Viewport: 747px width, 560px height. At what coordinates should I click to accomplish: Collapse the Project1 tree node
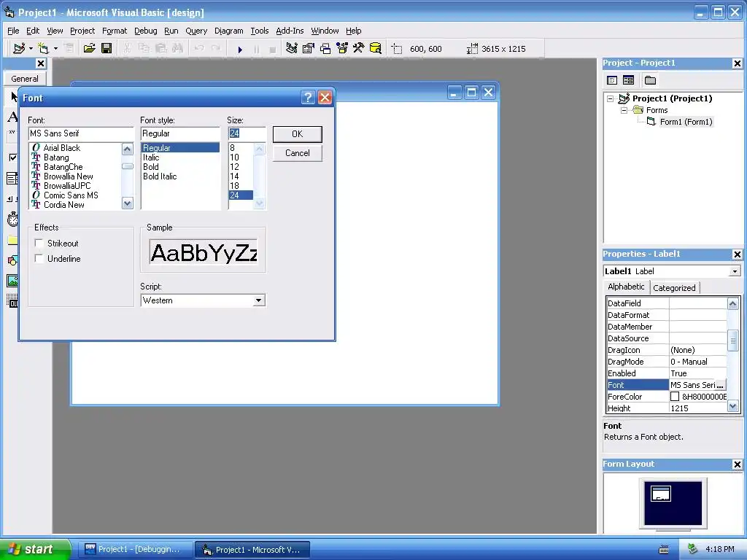pos(610,98)
